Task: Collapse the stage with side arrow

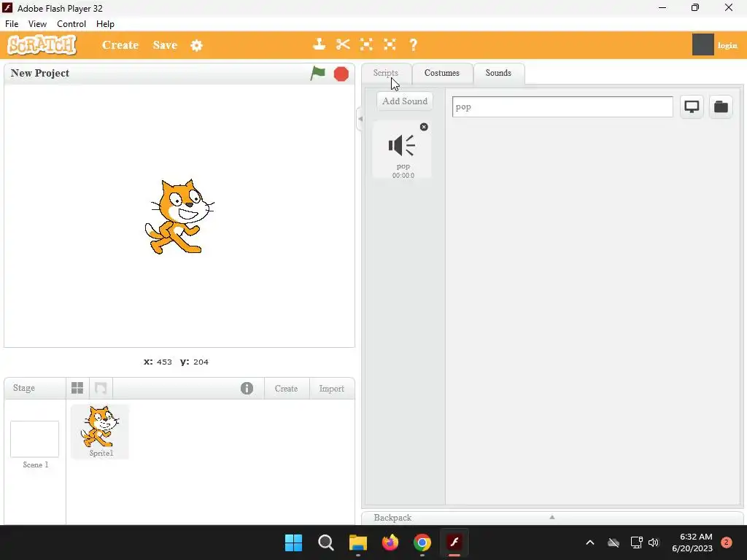Action: click(x=360, y=119)
